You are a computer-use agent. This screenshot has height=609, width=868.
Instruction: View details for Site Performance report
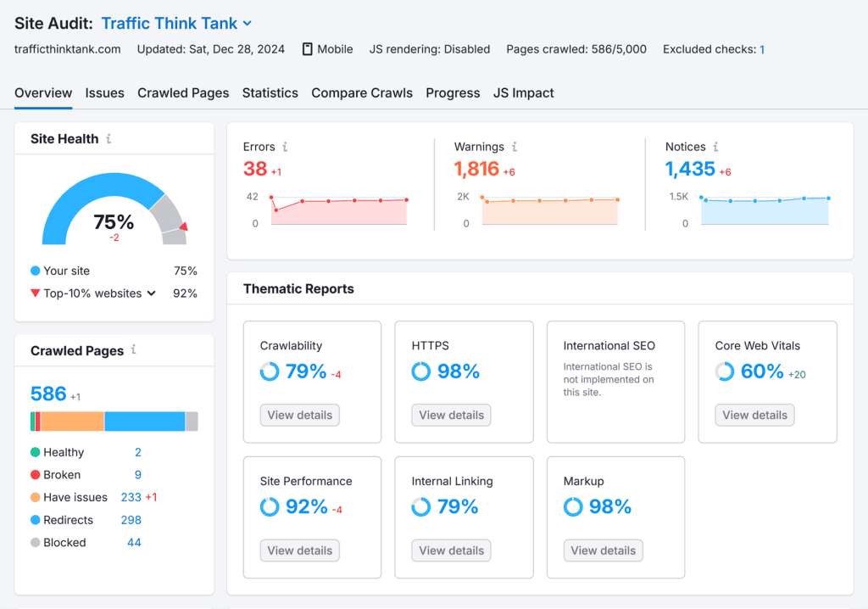click(x=299, y=550)
